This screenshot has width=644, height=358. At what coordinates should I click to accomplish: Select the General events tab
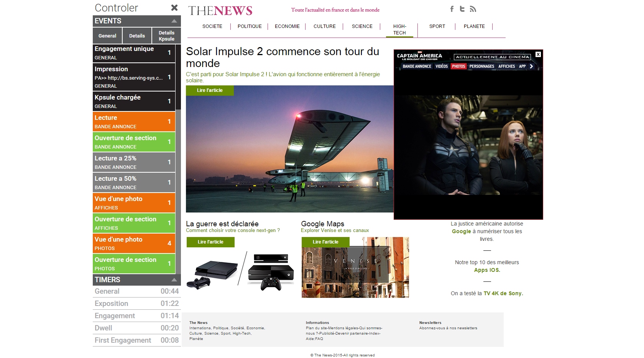pyautogui.click(x=107, y=36)
